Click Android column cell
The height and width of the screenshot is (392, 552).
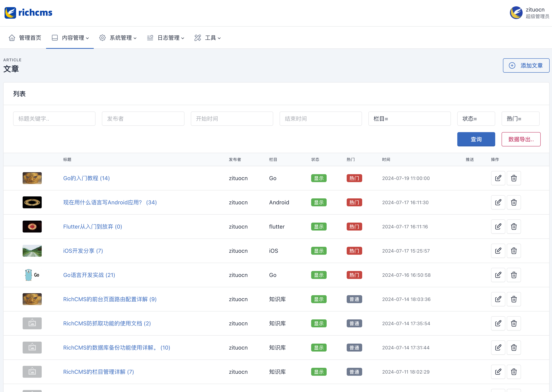tap(279, 202)
